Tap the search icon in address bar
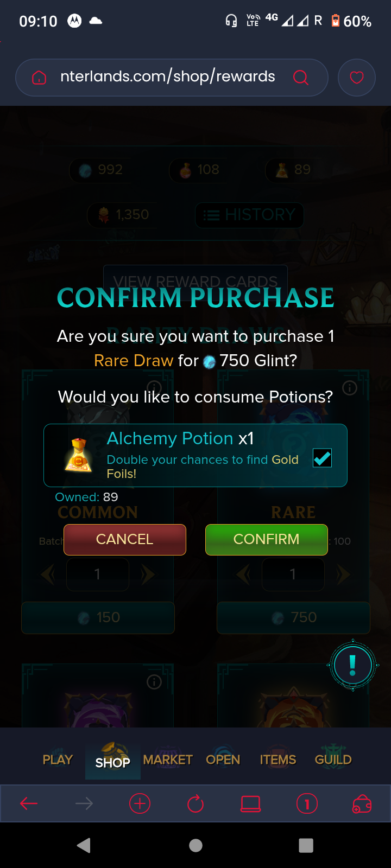The width and height of the screenshot is (391, 868). (300, 78)
